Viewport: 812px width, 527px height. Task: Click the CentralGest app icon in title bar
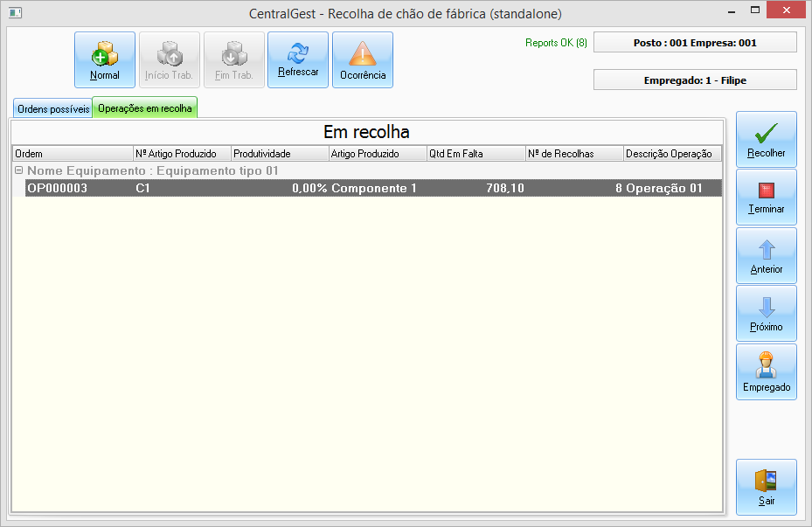click(x=15, y=13)
